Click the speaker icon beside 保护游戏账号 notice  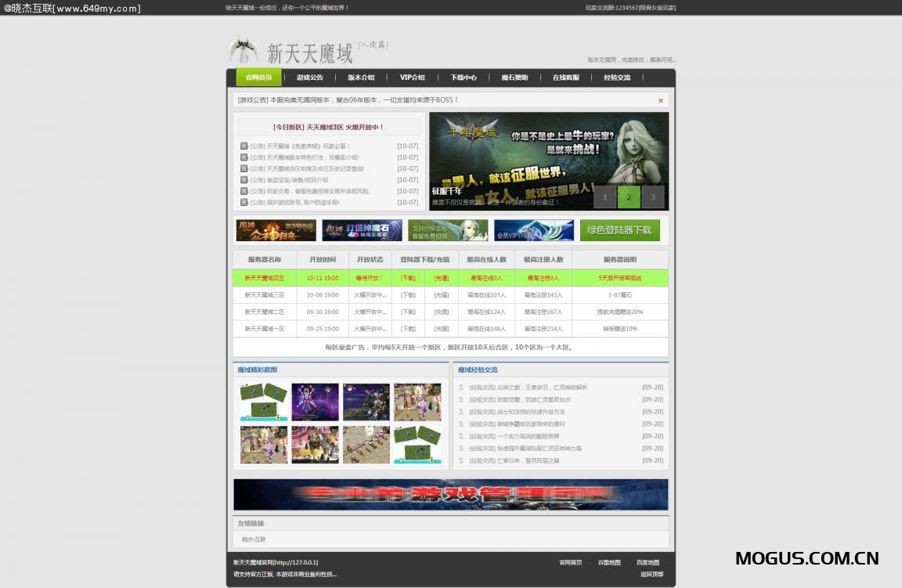pyautogui.click(x=244, y=202)
